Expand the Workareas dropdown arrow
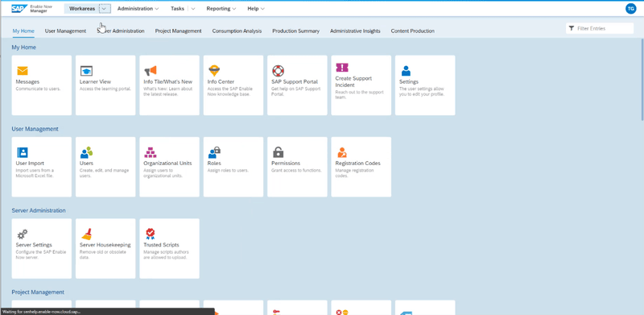Image resolution: width=644 pixels, height=315 pixels. (x=105, y=9)
